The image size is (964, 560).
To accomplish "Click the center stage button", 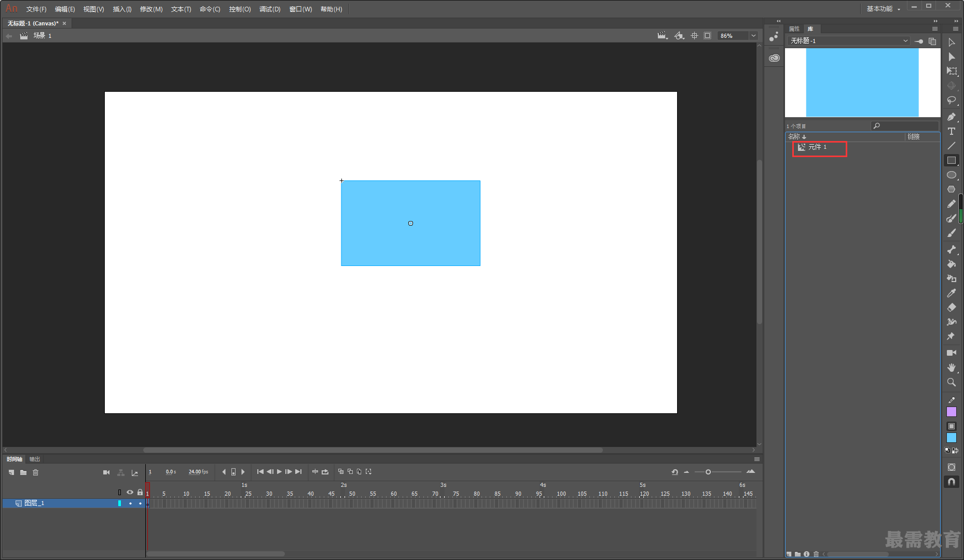I will click(x=694, y=36).
